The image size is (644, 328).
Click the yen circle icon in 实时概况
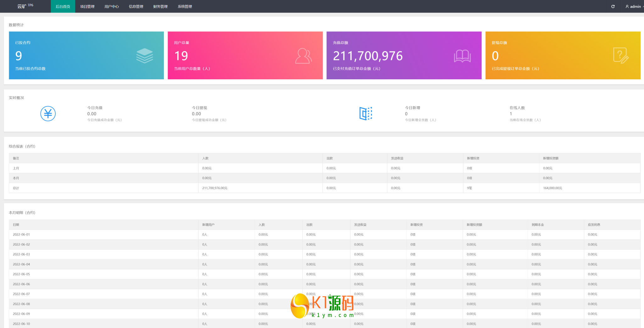pos(48,114)
